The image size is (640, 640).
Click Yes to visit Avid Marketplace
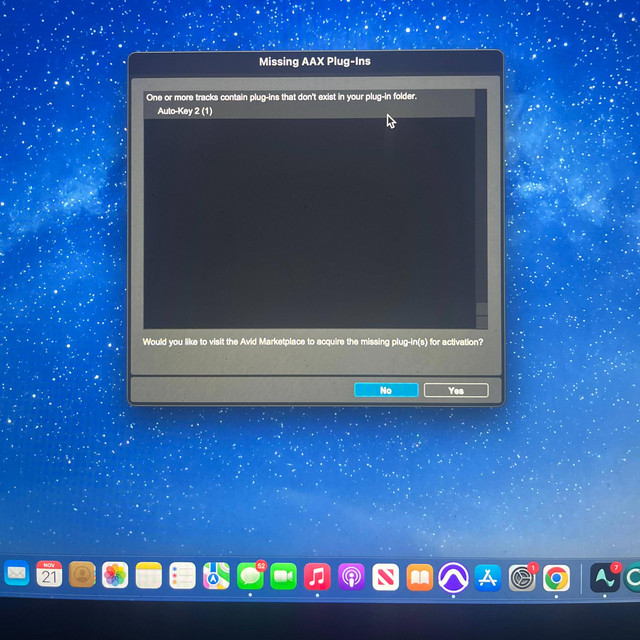click(456, 390)
